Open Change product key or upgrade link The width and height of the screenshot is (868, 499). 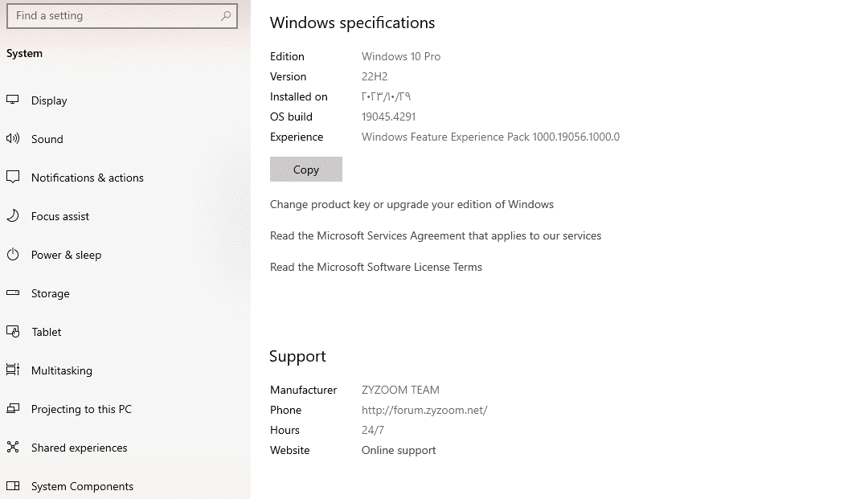pyautogui.click(x=411, y=205)
